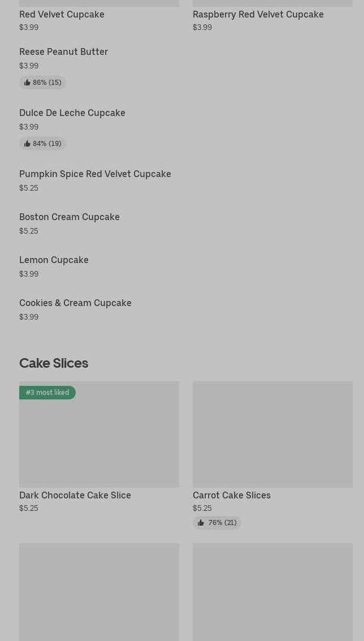Select Dark Chocolate Cake Slice title
This screenshot has width=364, height=641.
(75, 496)
